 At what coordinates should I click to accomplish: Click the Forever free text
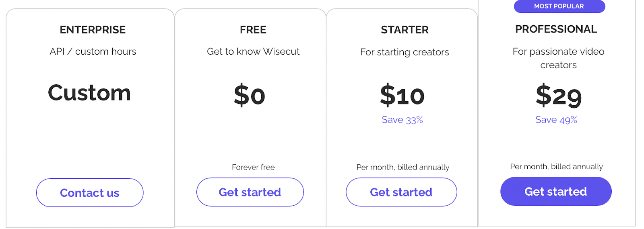(x=253, y=167)
